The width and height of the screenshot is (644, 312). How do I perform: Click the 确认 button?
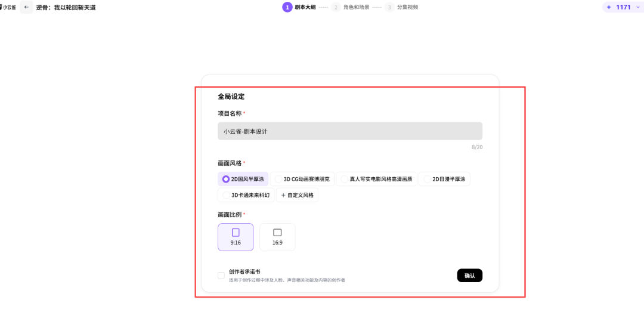(x=469, y=276)
